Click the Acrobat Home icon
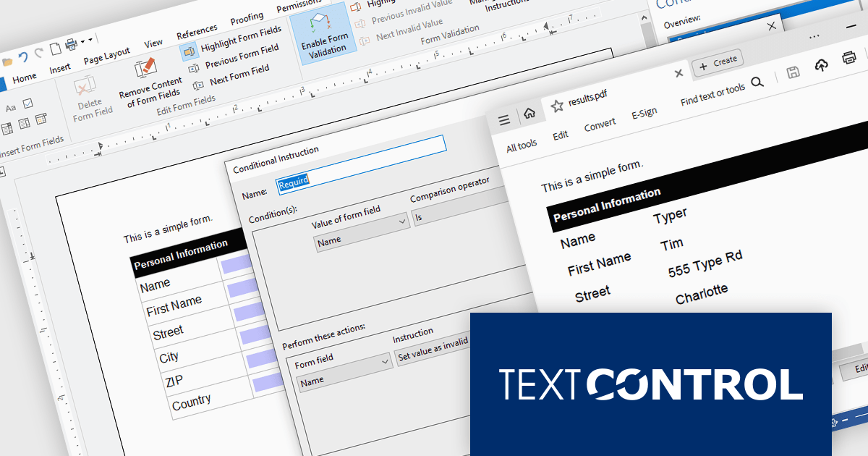 [x=529, y=113]
